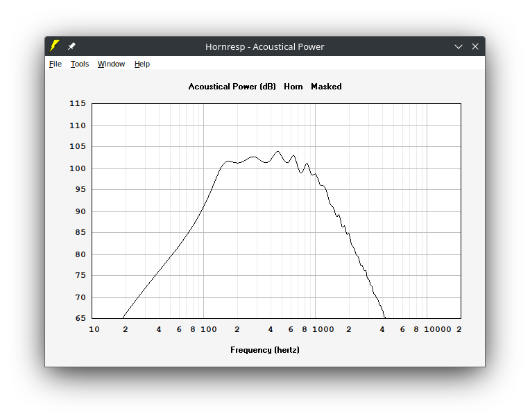
Task: Click the 85 dB y-axis label
Action: [x=80, y=232]
